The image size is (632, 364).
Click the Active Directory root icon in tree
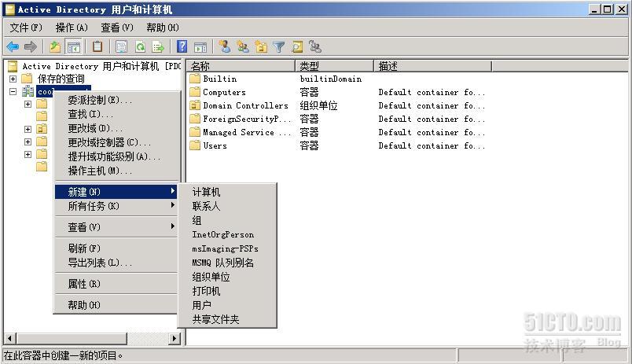pos(13,66)
